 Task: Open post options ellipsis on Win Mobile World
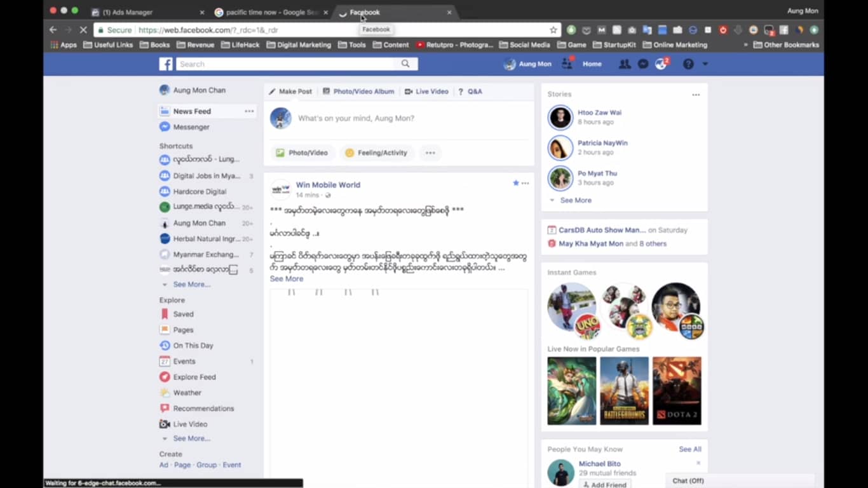525,183
